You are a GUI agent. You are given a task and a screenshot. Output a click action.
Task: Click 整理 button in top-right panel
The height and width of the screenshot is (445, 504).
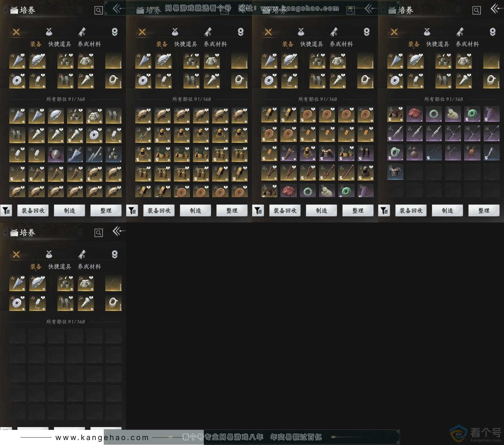pos(484,210)
